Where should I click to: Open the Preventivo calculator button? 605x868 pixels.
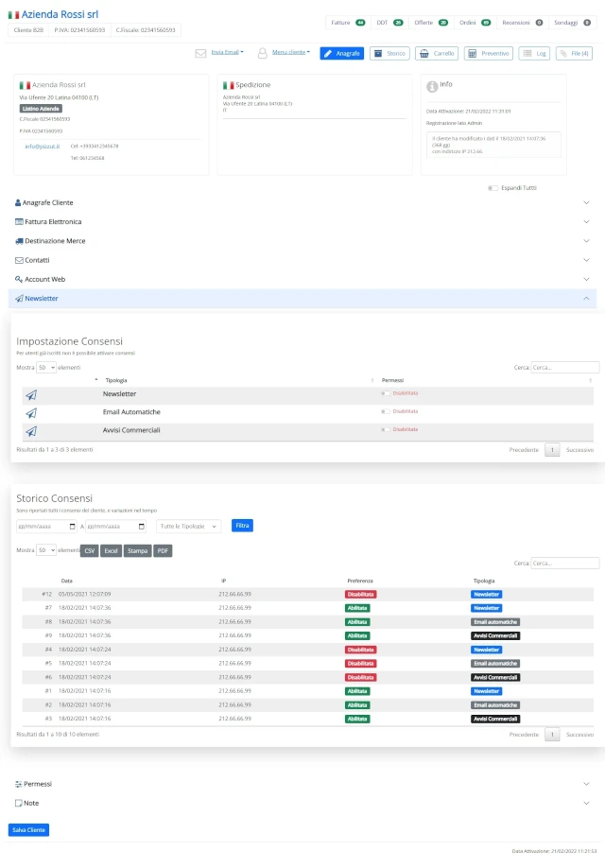pos(488,54)
